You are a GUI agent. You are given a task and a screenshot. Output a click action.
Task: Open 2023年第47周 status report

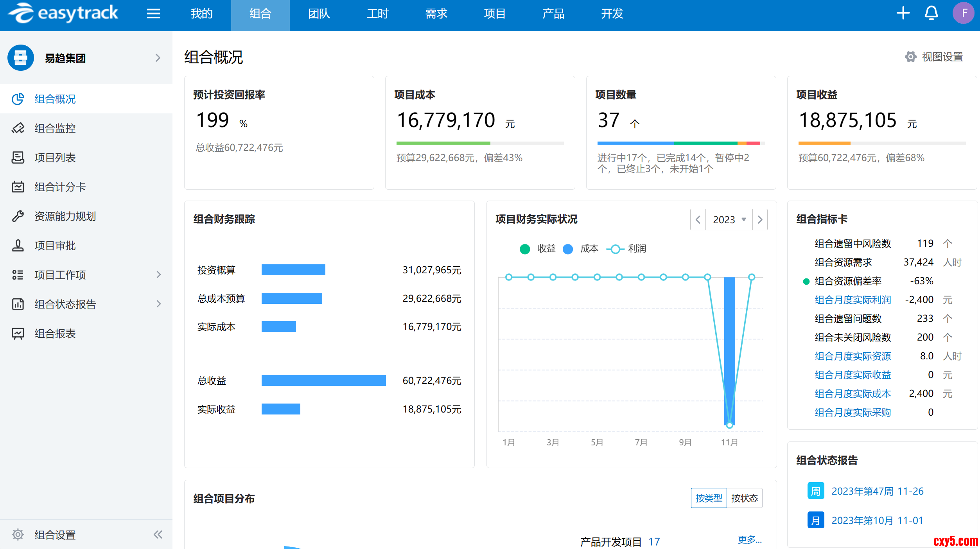(x=877, y=491)
